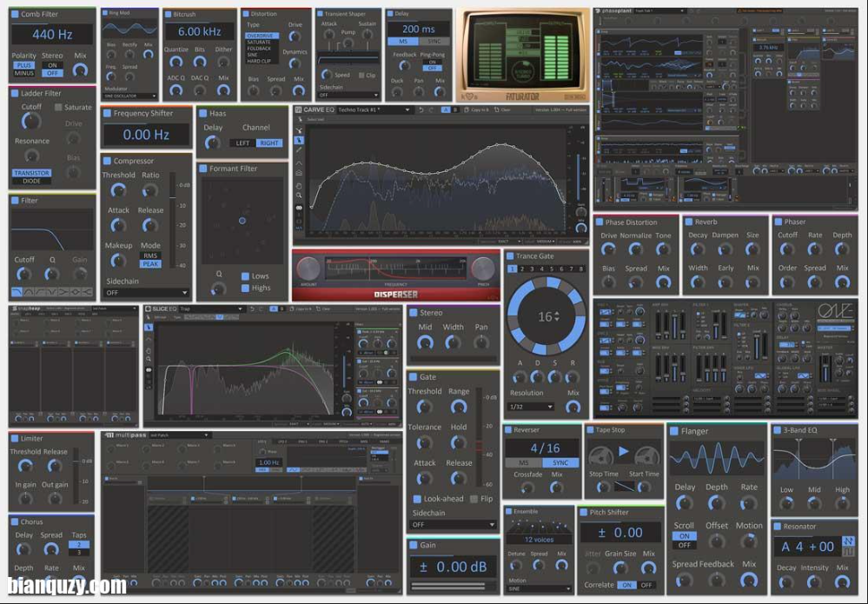Click the Tape Stop curve shape icon
Viewport: 868px width, 604px height.
click(x=624, y=487)
